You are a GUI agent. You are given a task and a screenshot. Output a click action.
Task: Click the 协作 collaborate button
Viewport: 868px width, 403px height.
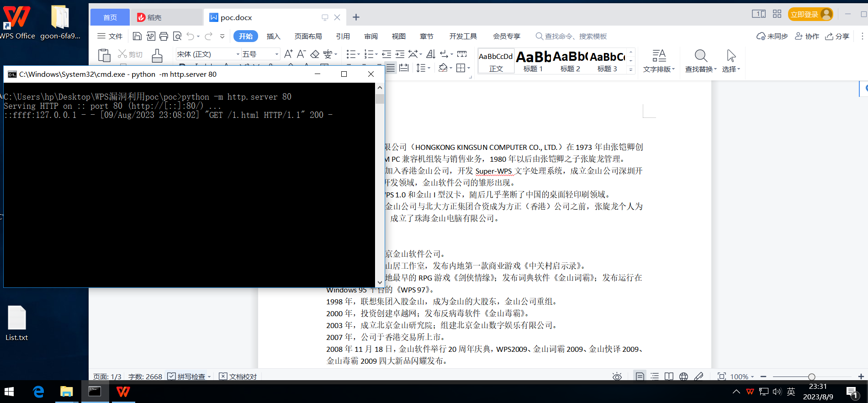[807, 36]
